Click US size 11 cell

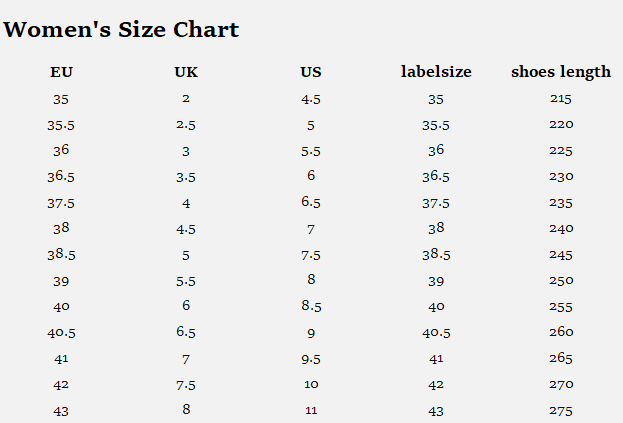pos(311,410)
